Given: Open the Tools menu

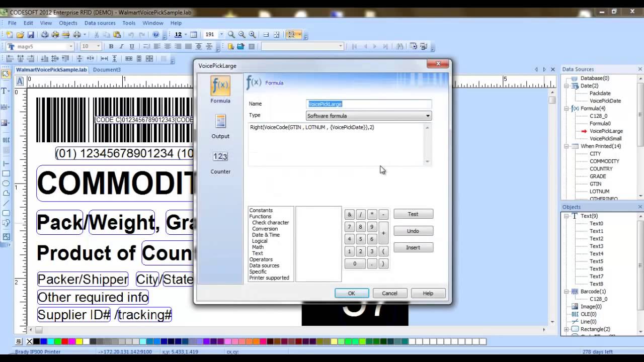Looking at the screenshot, I should click(x=129, y=23).
